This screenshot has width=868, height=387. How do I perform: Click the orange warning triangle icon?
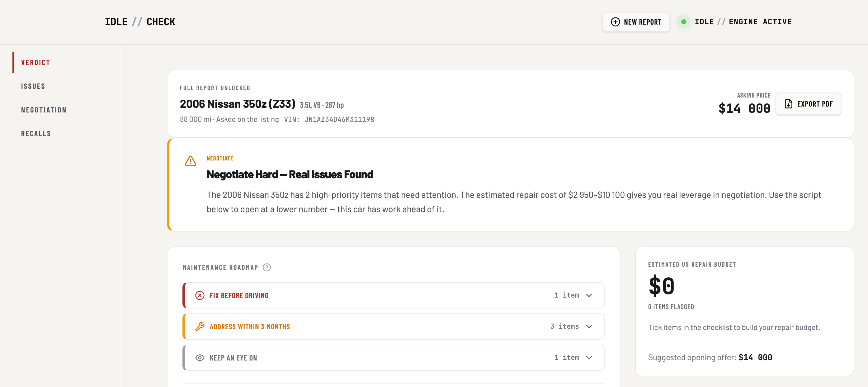pos(190,161)
